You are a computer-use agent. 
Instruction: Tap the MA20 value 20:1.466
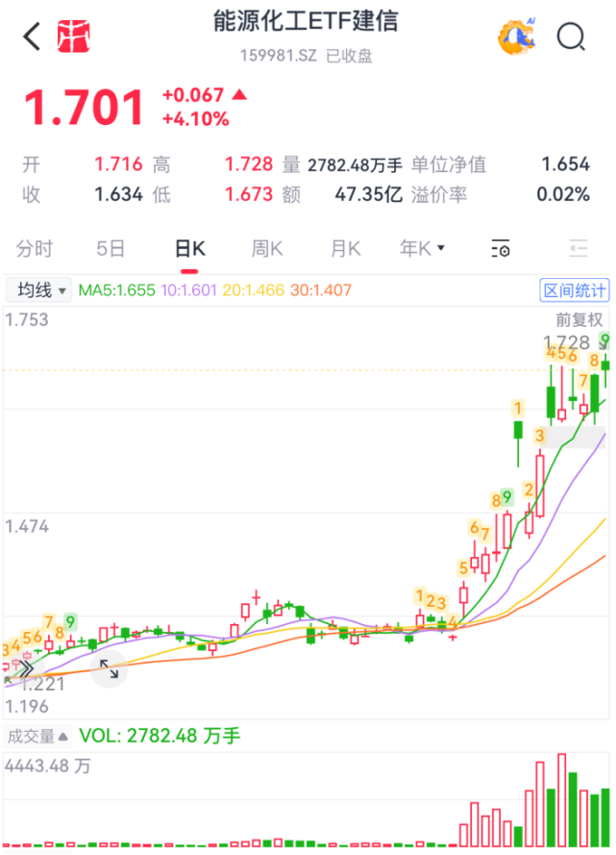click(254, 290)
